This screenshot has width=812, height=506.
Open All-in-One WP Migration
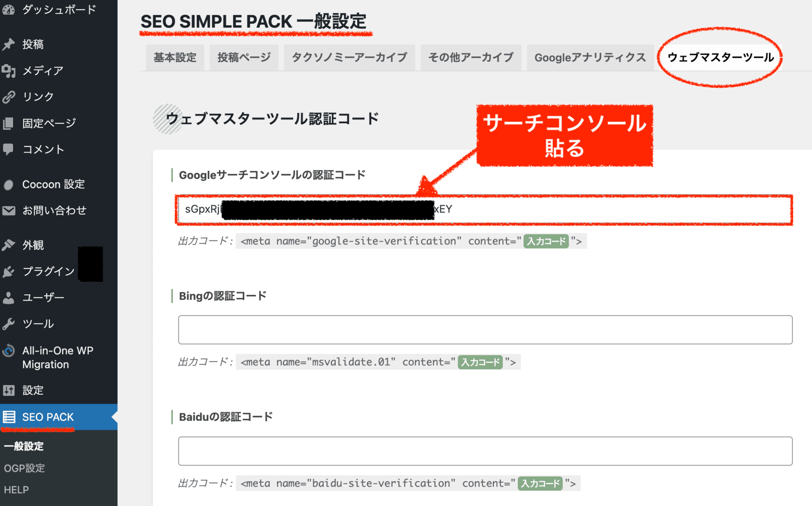[x=57, y=357]
